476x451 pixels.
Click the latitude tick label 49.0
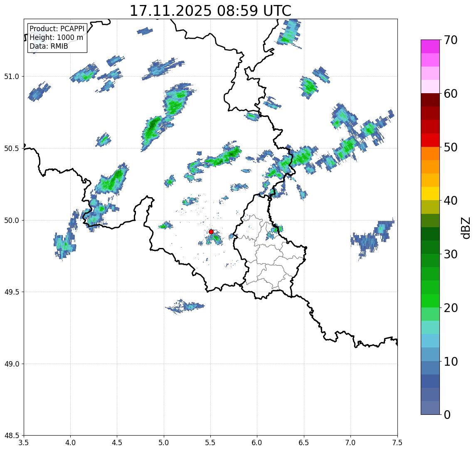(12, 364)
